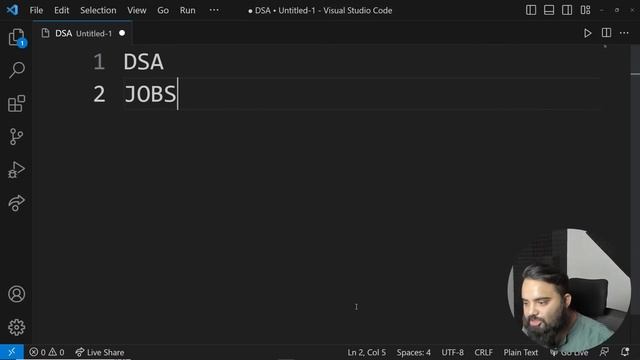This screenshot has width=640, height=360.
Task: Change indentation via Spaces: 4
Action: [x=413, y=352]
